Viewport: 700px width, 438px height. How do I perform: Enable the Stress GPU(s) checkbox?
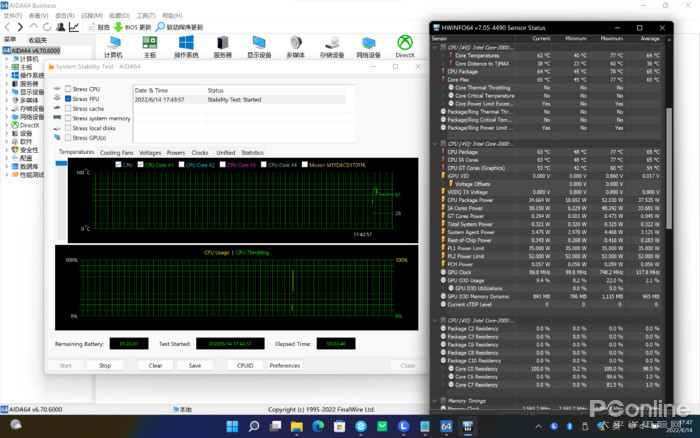click(x=68, y=138)
